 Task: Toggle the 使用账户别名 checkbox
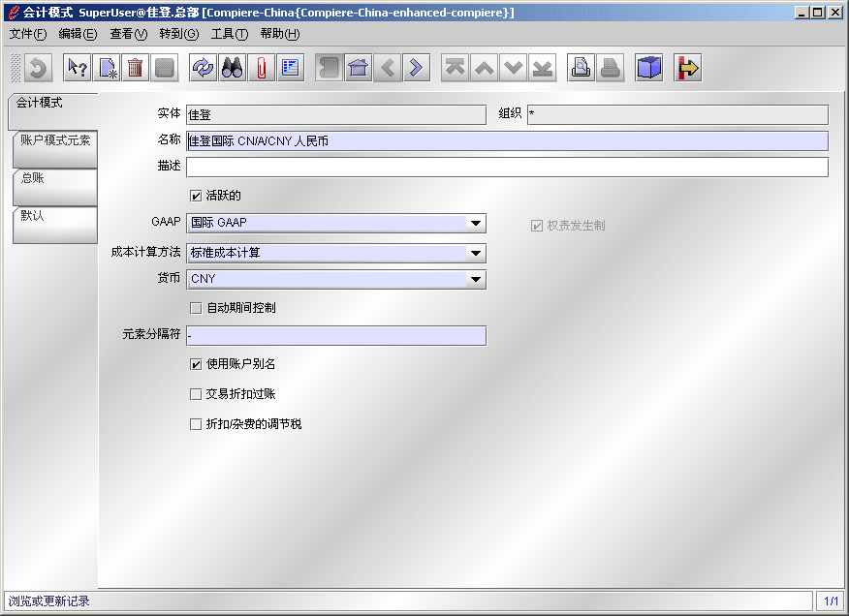pos(197,365)
